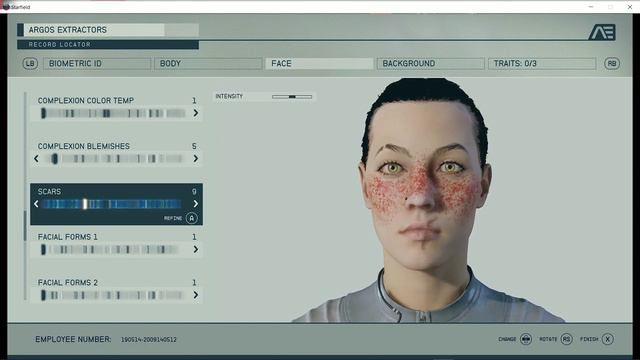Open the Biometric ID tab
Viewport: 640px width, 360px height.
[97, 63]
